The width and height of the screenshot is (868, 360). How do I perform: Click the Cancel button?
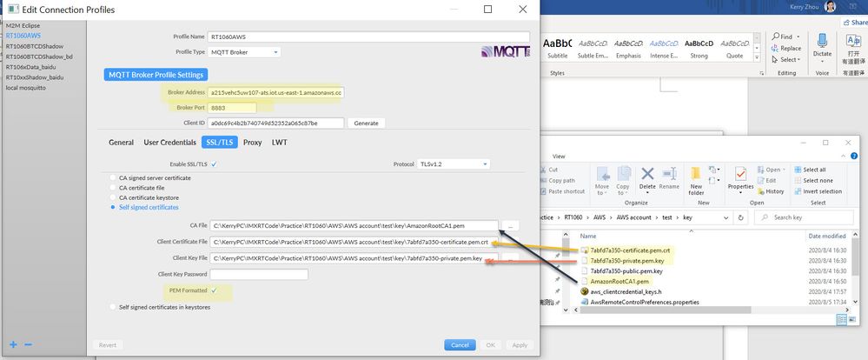coord(460,344)
